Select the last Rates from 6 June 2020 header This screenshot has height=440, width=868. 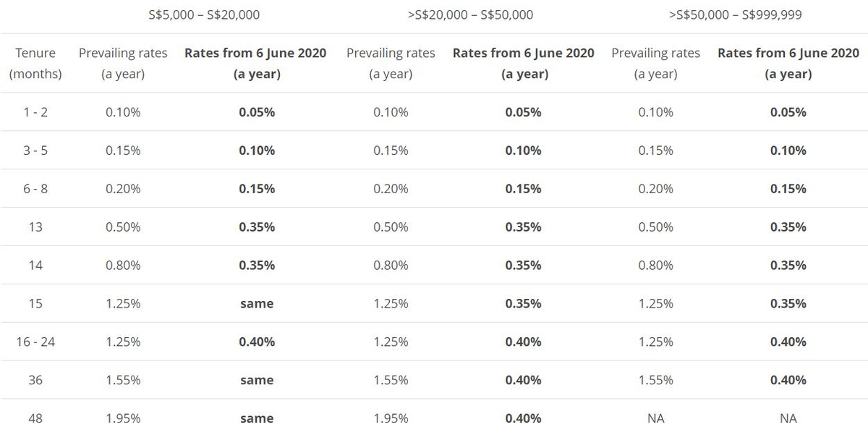point(788,63)
